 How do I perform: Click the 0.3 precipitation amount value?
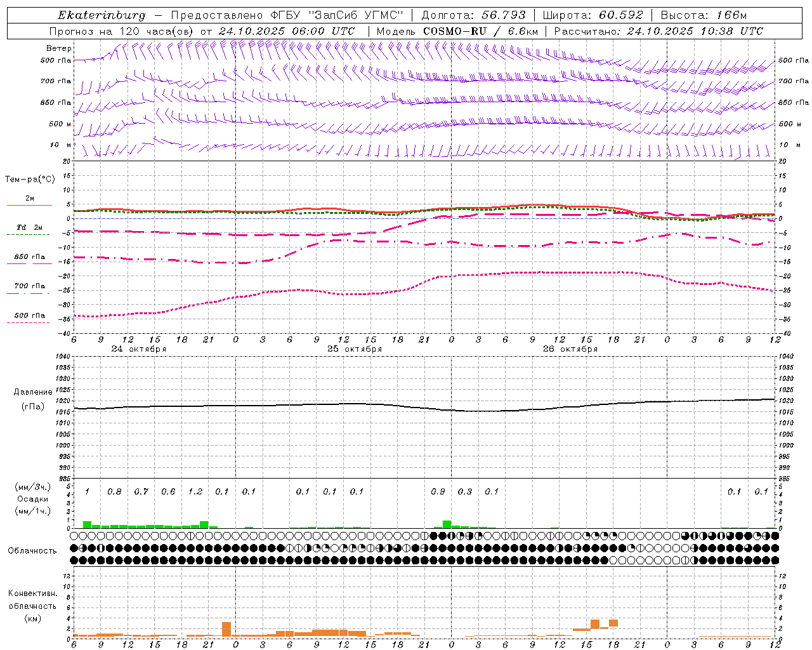tap(465, 491)
